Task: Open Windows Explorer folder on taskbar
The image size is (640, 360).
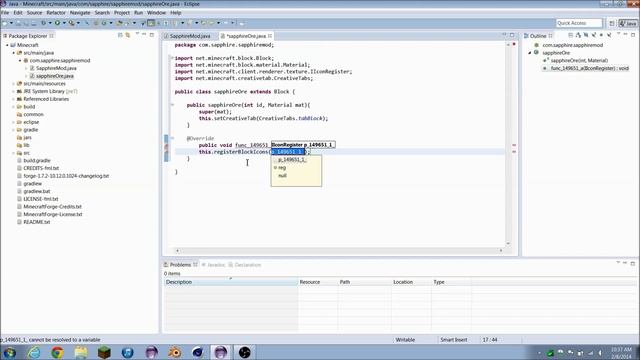Action: pos(81,352)
